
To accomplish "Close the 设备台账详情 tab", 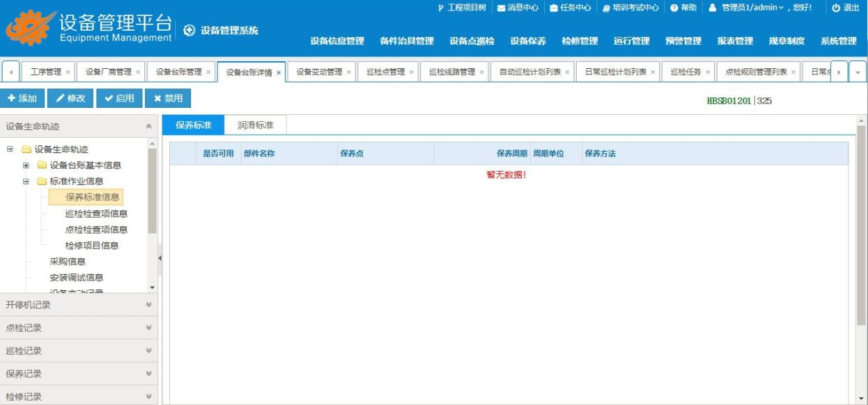I will pos(279,72).
